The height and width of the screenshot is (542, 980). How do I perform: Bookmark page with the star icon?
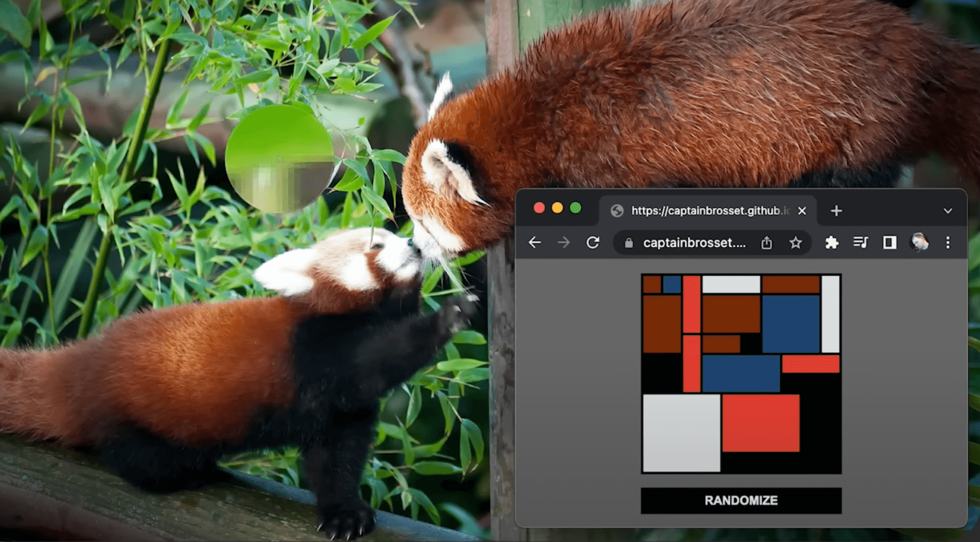click(795, 243)
